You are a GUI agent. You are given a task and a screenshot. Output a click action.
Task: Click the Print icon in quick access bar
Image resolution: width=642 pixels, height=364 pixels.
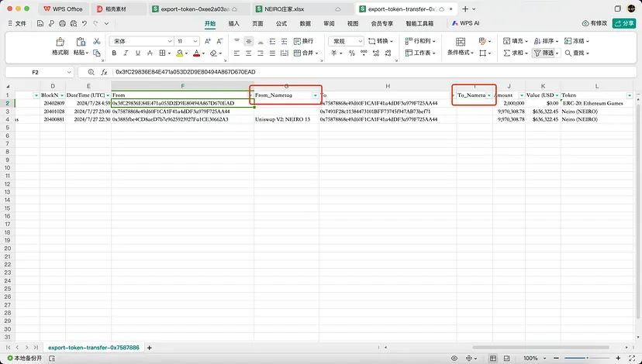[x=62, y=24]
